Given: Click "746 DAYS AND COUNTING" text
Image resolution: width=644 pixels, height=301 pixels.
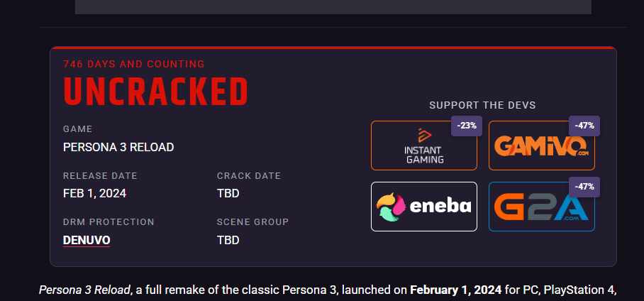Looking at the screenshot, I should [134, 64].
